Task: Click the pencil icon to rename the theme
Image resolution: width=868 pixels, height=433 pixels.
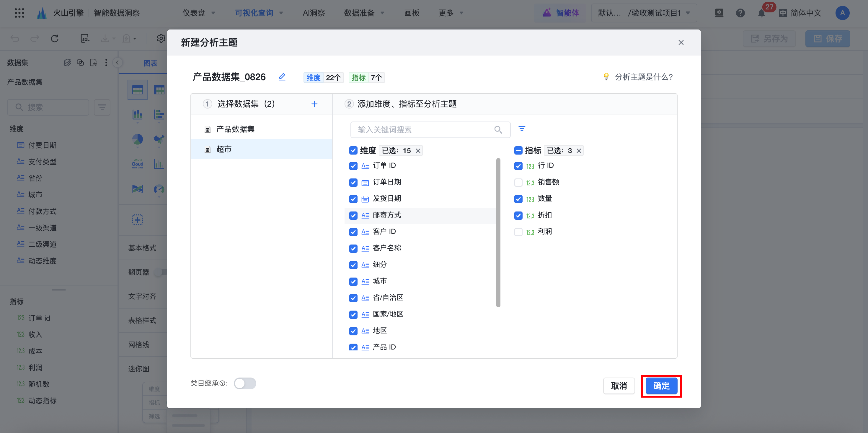Action: pos(282,77)
